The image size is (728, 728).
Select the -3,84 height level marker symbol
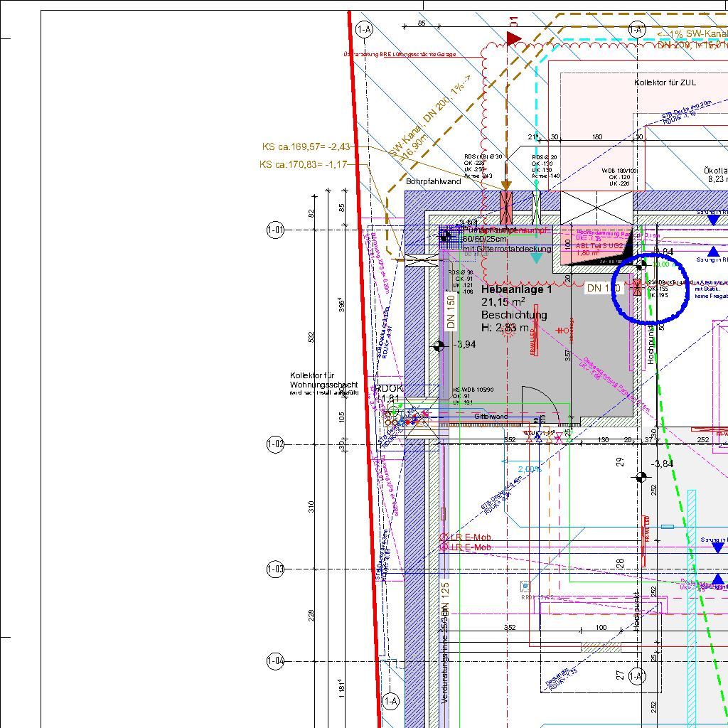click(643, 476)
